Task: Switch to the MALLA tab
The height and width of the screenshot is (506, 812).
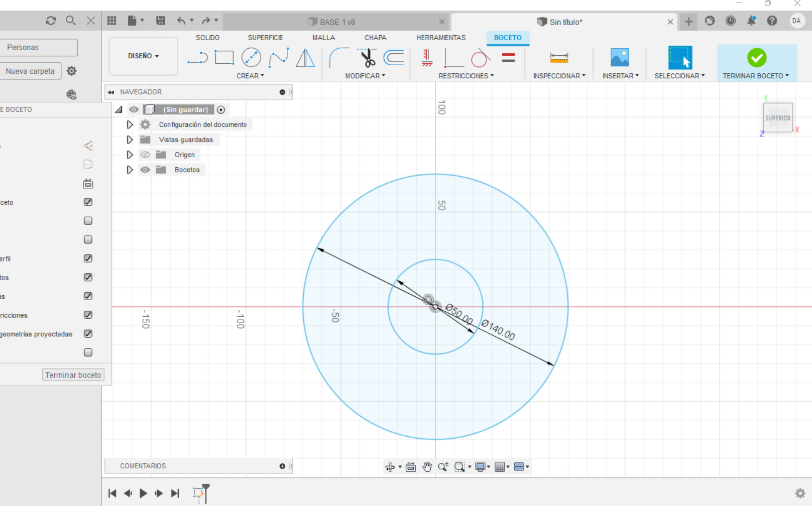Action: (323, 38)
